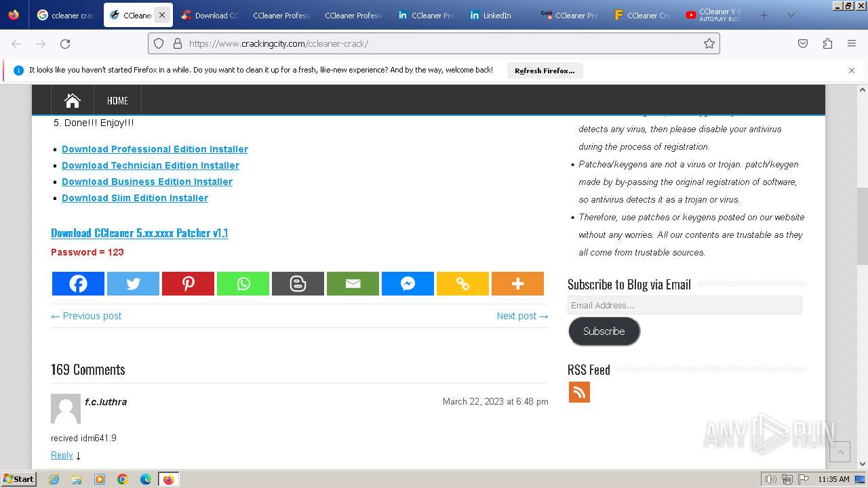
Task: Go back using the browser back arrow
Action: (16, 43)
